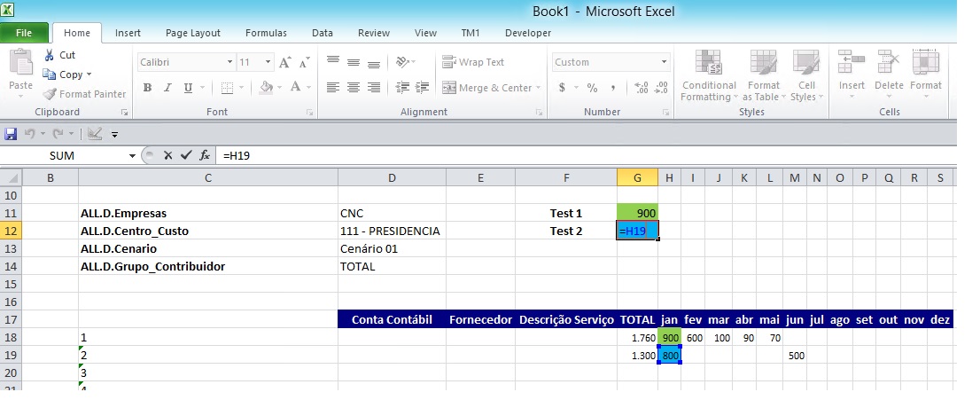Activate the Format Painter brush
The image size is (980, 400).
click(50, 94)
